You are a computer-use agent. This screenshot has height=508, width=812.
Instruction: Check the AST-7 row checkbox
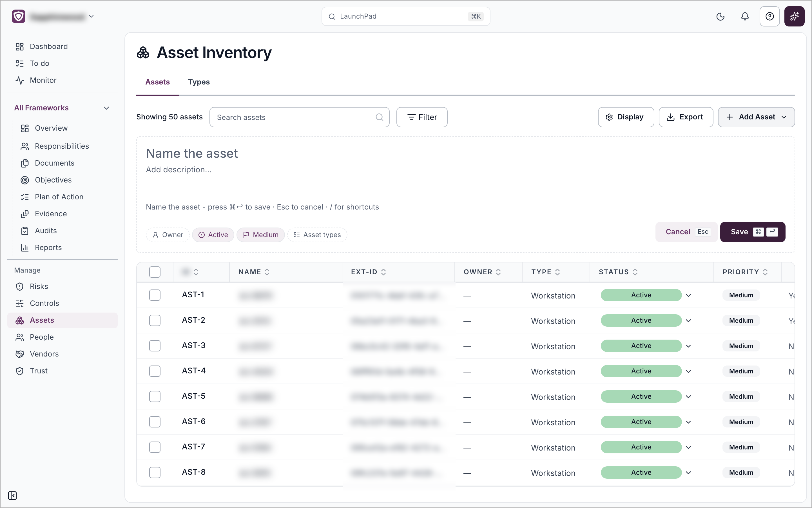point(155,447)
